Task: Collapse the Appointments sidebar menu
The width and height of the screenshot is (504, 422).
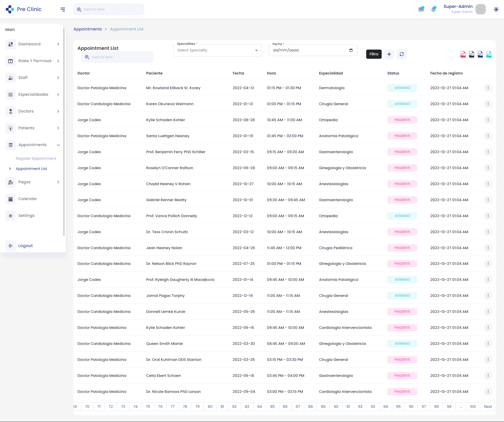Action: point(33,145)
